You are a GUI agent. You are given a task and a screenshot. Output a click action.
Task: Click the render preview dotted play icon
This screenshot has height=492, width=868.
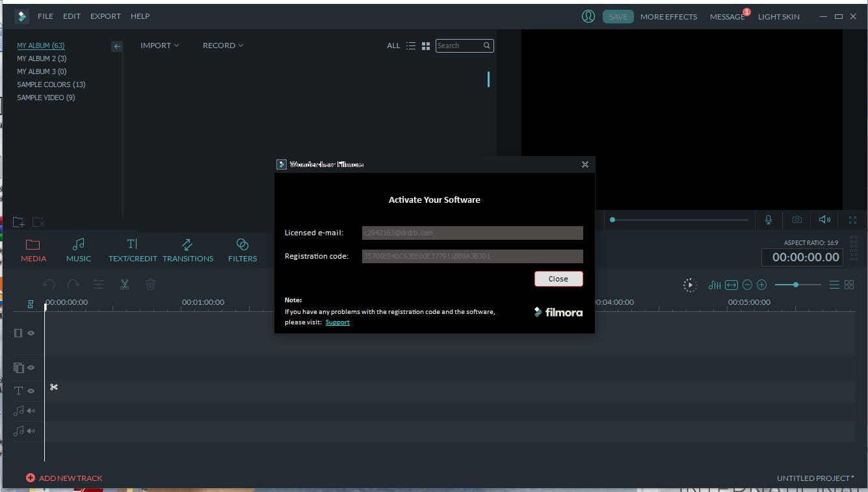coord(690,285)
